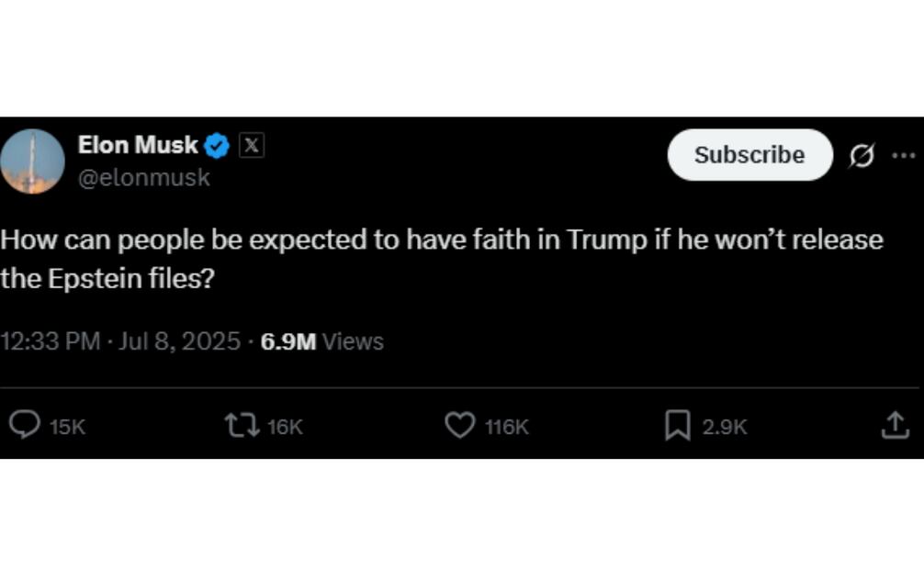Click the blue verified checkmark badge
This screenshot has height=569, width=924.
217,145
